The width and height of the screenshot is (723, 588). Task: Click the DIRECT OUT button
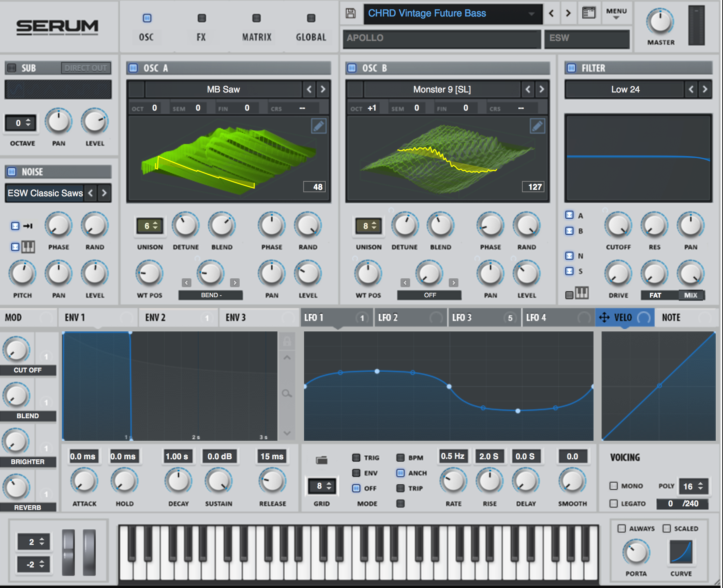(x=86, y=68)
